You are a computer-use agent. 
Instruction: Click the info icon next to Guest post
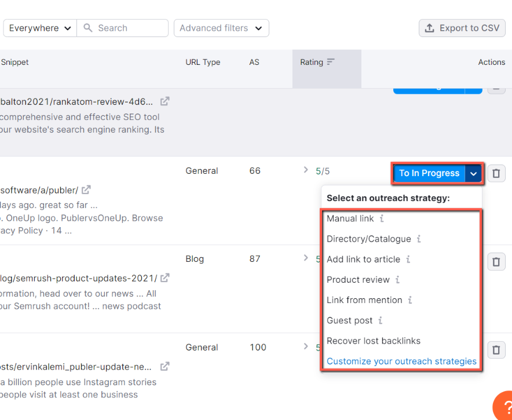[x=380, y=320]
